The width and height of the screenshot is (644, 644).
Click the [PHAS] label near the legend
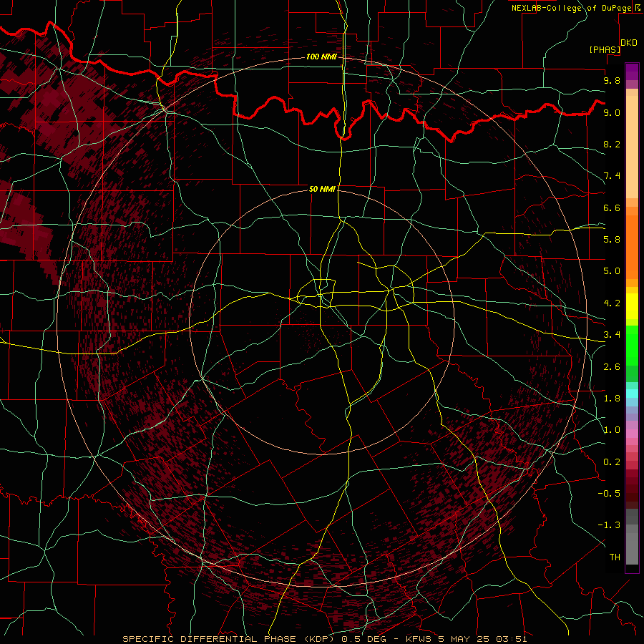coord(605,50)
